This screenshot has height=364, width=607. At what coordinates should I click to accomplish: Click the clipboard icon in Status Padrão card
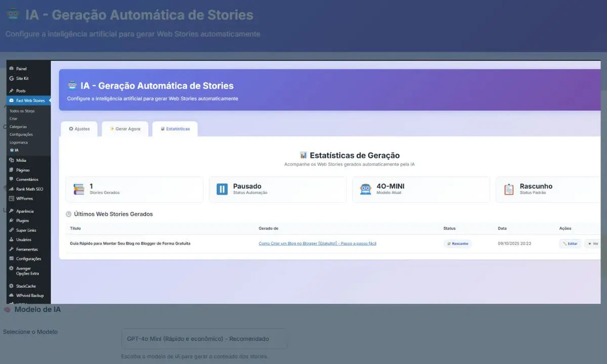(x=509, y=189)
